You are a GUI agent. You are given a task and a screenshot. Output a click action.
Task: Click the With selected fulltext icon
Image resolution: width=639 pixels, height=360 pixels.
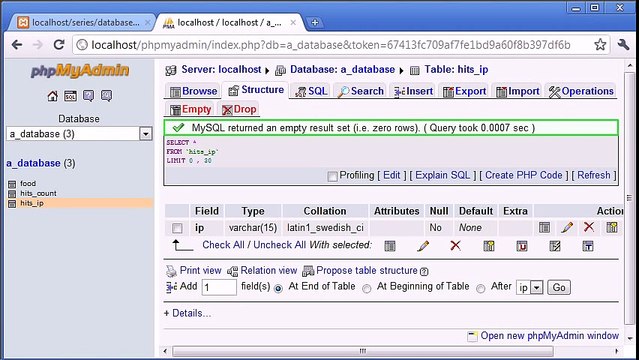point(588,246)
